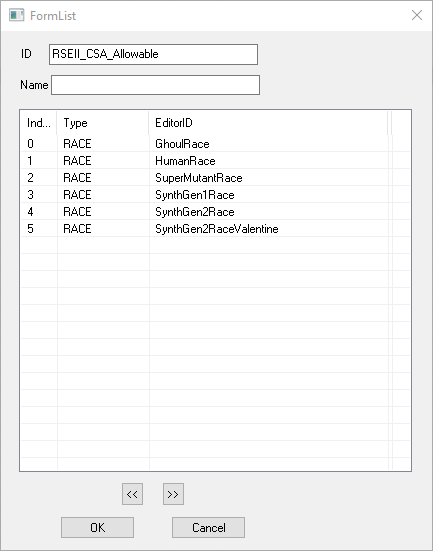Focus the ID field containing RSEII_CSA_Allowable
This screenshot has width=433, height=551.
(x=153, y=54)
